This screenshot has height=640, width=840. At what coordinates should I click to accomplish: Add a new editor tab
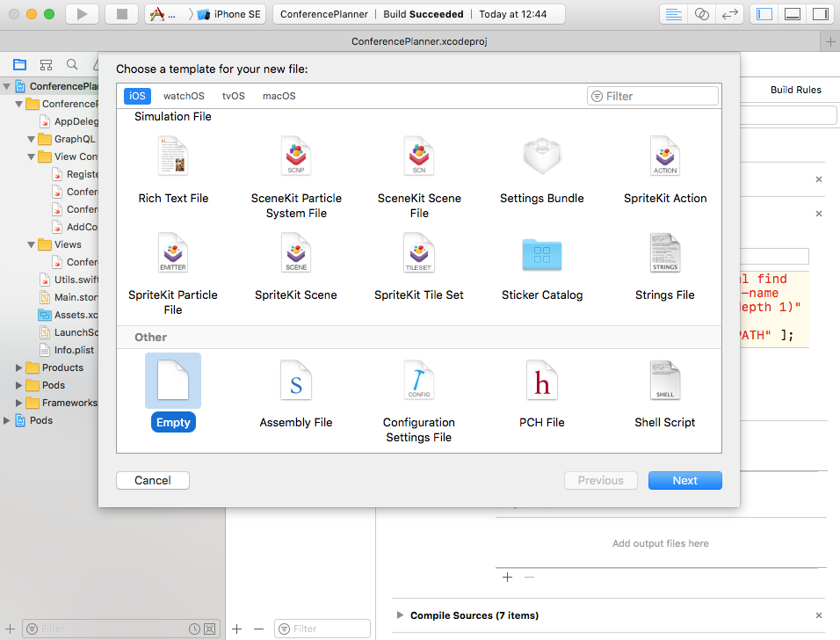tap(830, 41)
